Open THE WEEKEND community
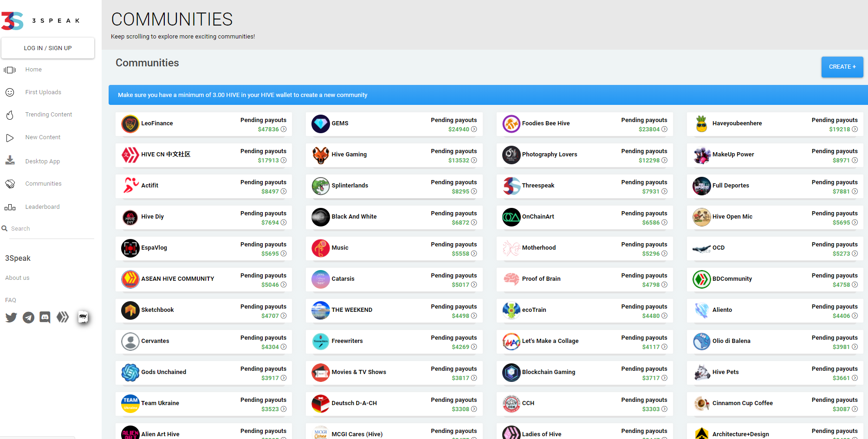The image size is (868, 439). [x=394, y=310]
